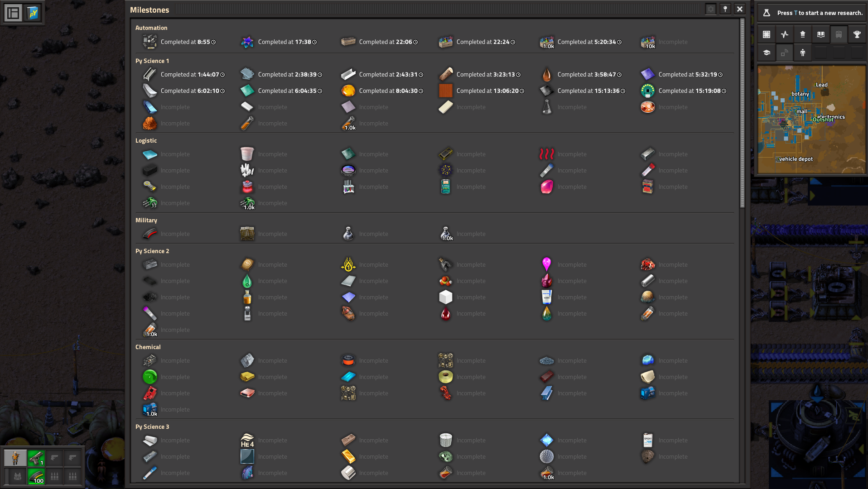Click the graduation cap tips icon
Screen dimensions: 868x489
point(767,53)
